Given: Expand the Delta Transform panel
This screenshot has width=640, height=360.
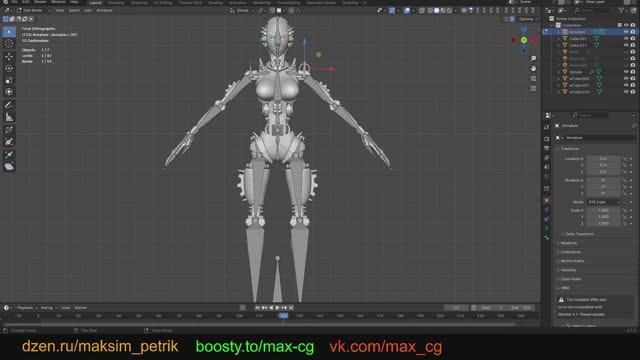Looking at the screenshot, I should click(x=579, y=234).
